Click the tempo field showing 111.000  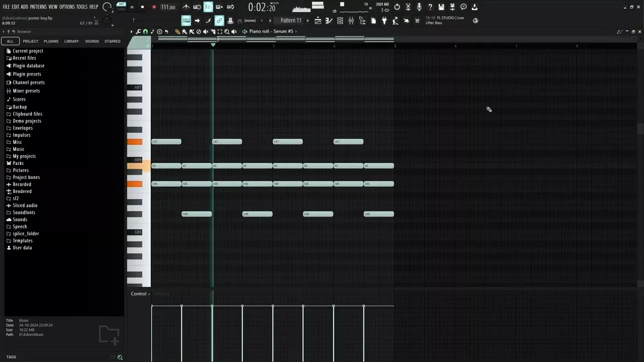tap(168, 7)
